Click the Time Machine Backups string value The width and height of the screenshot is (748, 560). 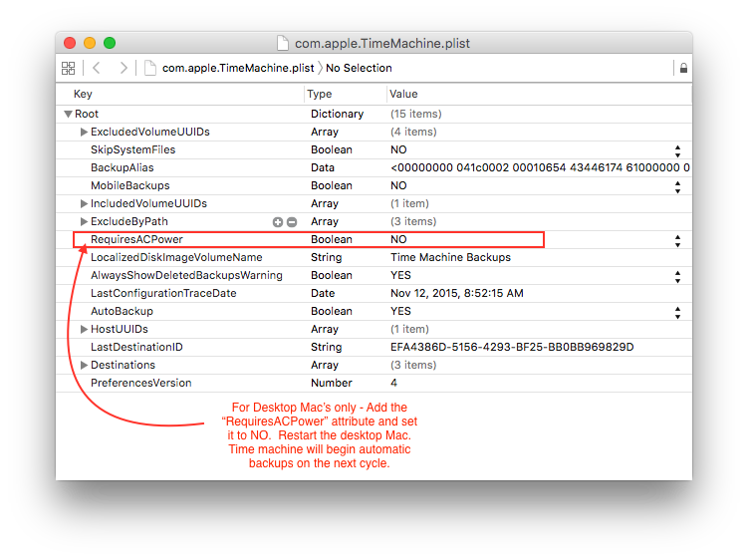coord(451,257)
